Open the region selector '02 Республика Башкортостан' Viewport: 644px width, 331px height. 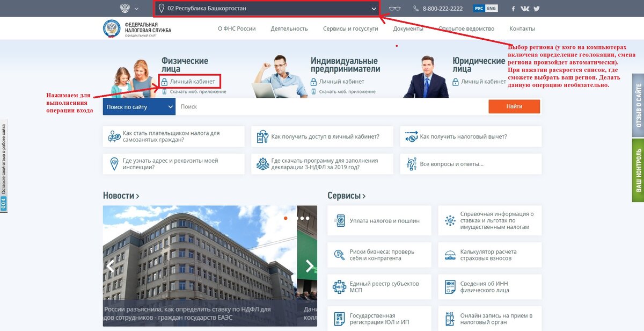pyautogui.click(x=267, y=9)
